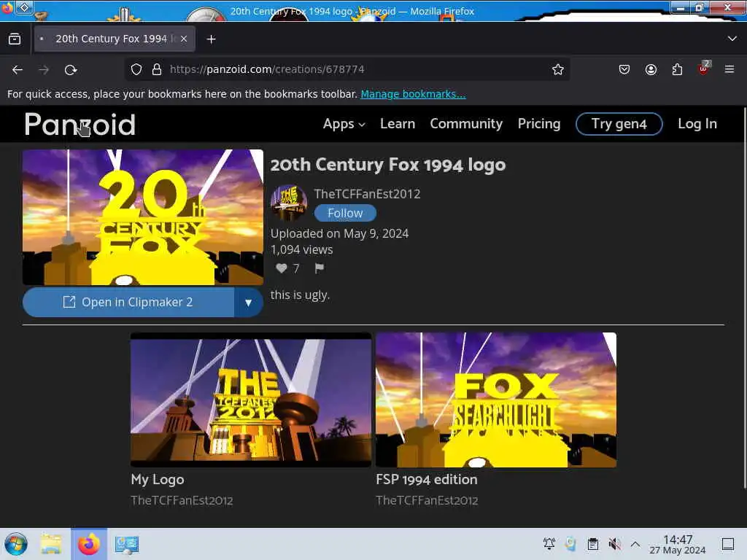This screenshot has width=747, height=560.
Task: Click the 20th Century Fox 1994 logo heading
Action: click(x=388, y=165)
